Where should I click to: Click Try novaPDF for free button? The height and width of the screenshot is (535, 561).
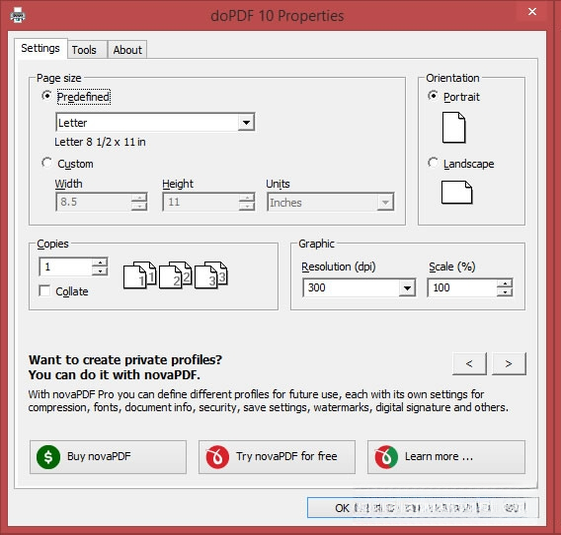[277, 457]
